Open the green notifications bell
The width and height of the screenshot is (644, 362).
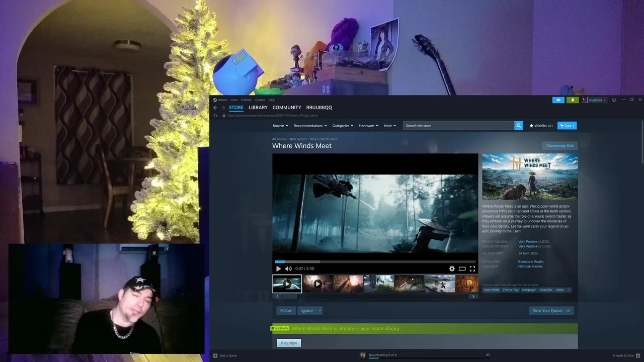(x=573, y=100)
